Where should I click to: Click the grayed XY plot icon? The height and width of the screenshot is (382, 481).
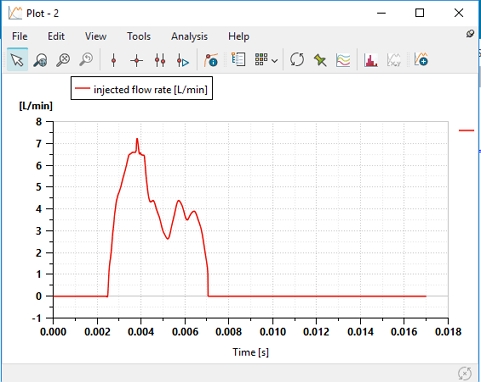coord(394,60)
